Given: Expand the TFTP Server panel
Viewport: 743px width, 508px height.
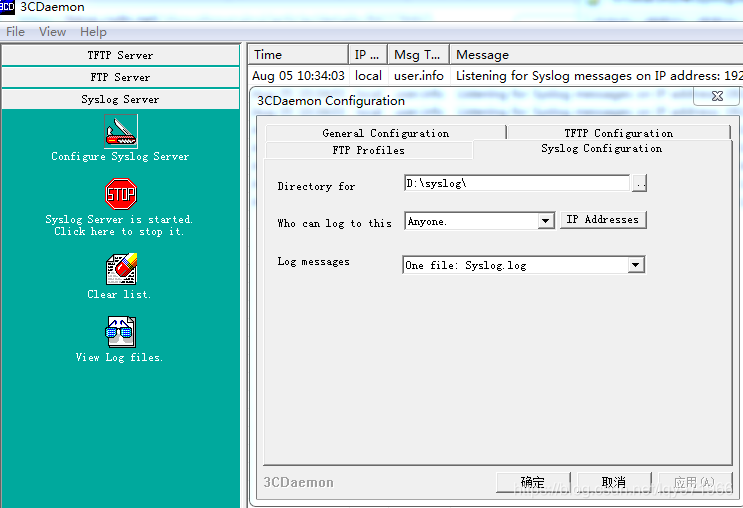Looking at the screenshot, I should click(120, 55).
